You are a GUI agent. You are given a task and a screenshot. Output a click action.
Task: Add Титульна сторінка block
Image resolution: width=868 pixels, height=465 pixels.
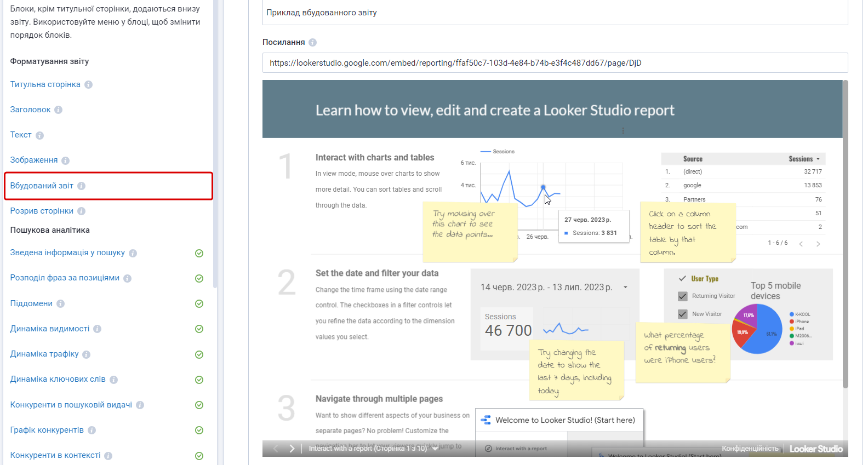pyautogui.click(x=45, y=84)
